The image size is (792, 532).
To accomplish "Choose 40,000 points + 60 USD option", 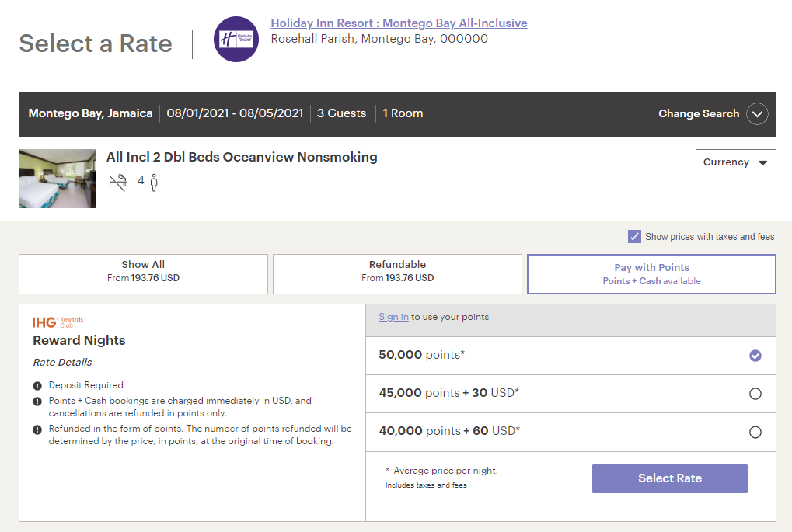I will coord(755,432).
